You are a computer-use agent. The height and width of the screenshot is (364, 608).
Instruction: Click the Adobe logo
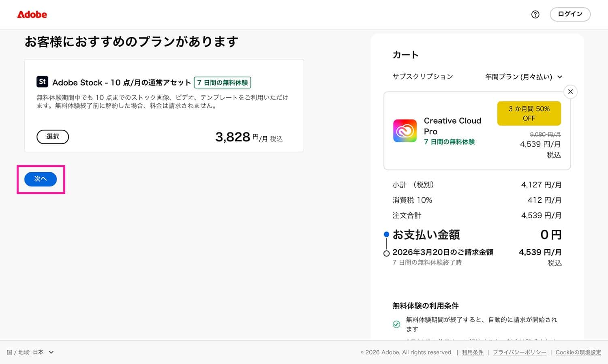click(x=32, y=14)
